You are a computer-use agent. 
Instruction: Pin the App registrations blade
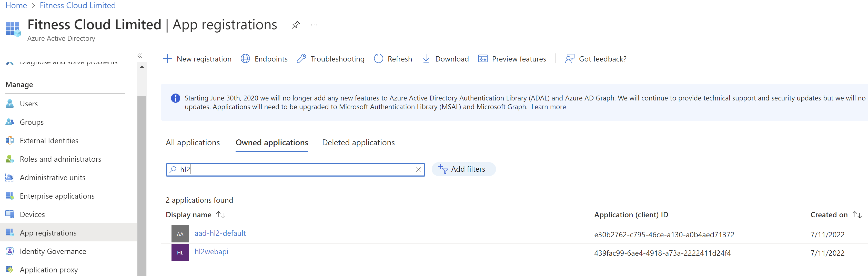pos(296,25)
